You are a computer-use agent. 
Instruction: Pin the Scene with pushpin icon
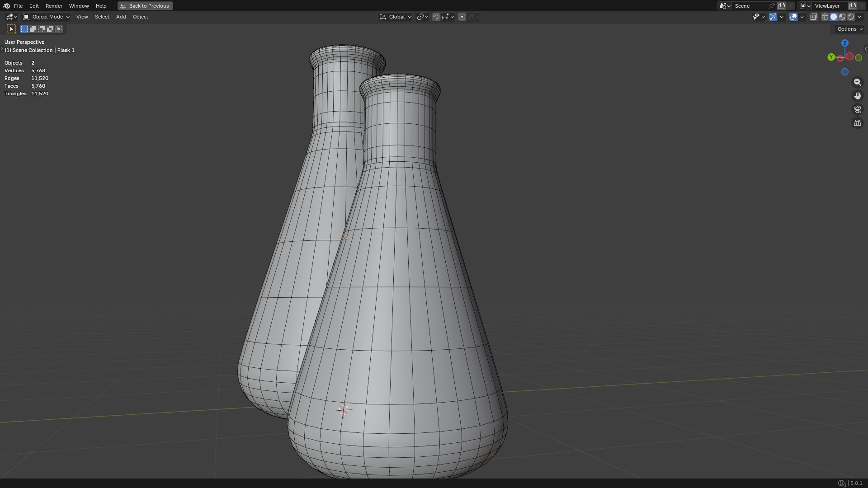[772, 6]
